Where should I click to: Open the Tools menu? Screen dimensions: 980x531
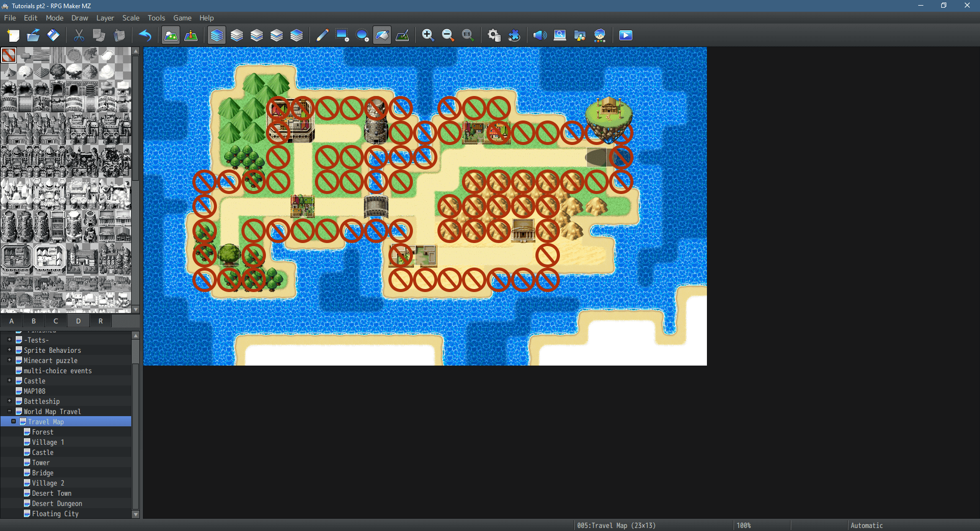click(x=156, y=18)
